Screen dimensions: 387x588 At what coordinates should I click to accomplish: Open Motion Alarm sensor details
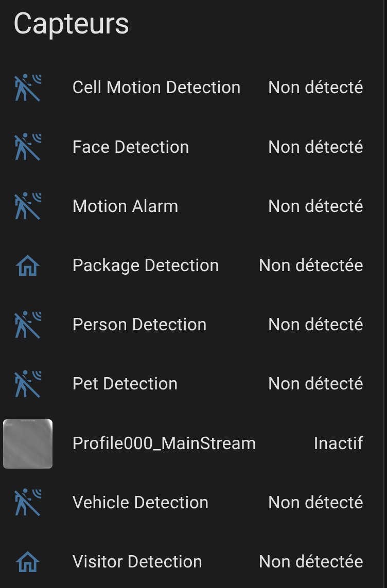[125, 206]
